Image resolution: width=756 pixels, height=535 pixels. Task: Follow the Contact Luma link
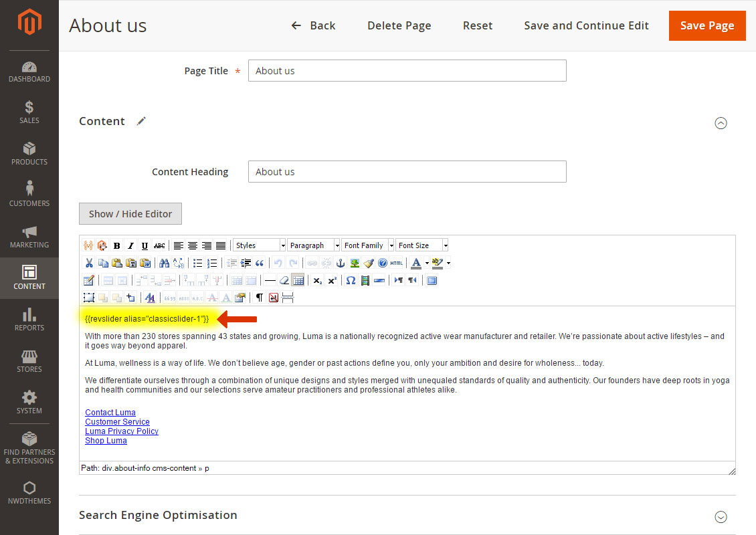click(x=110, y=413)
